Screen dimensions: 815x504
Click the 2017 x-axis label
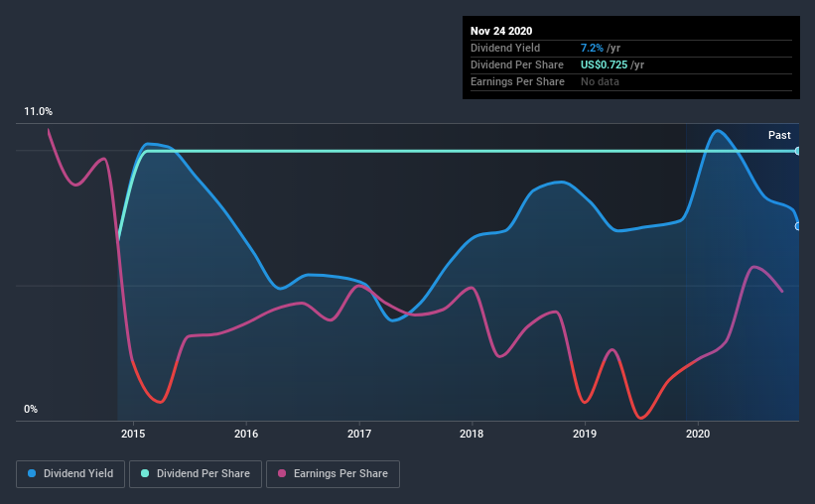(x=359, y=434)
